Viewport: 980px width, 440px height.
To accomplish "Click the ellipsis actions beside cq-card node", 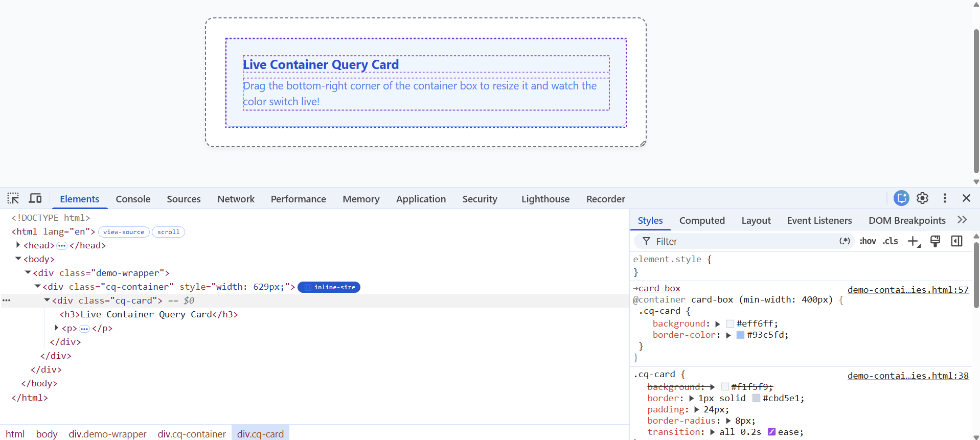I will point(6,300).
